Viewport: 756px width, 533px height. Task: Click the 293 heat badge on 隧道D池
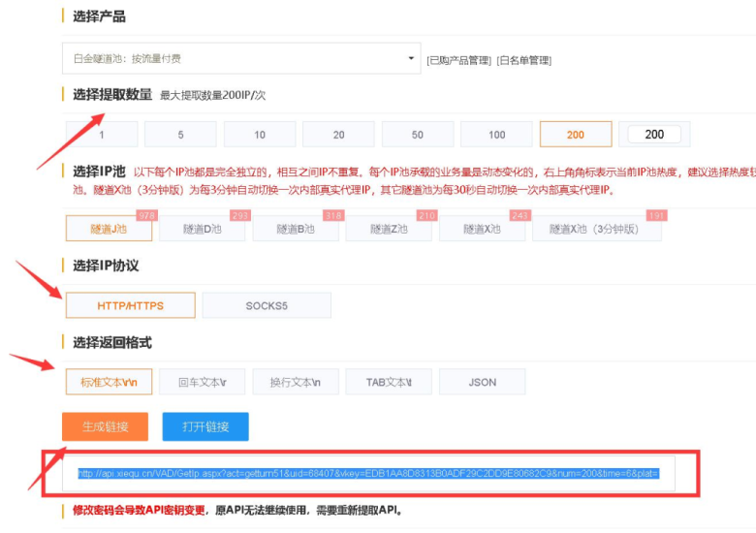click(x=240, y=215)
